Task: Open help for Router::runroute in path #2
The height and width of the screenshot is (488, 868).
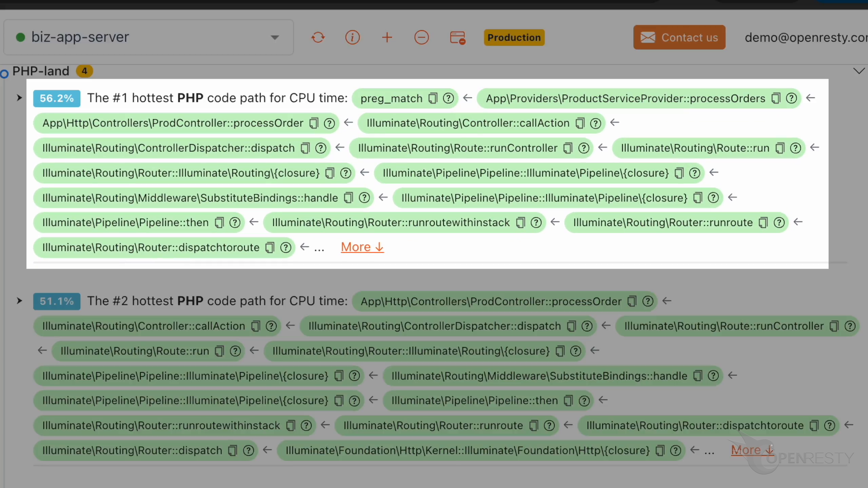Action: pos(549,426)
